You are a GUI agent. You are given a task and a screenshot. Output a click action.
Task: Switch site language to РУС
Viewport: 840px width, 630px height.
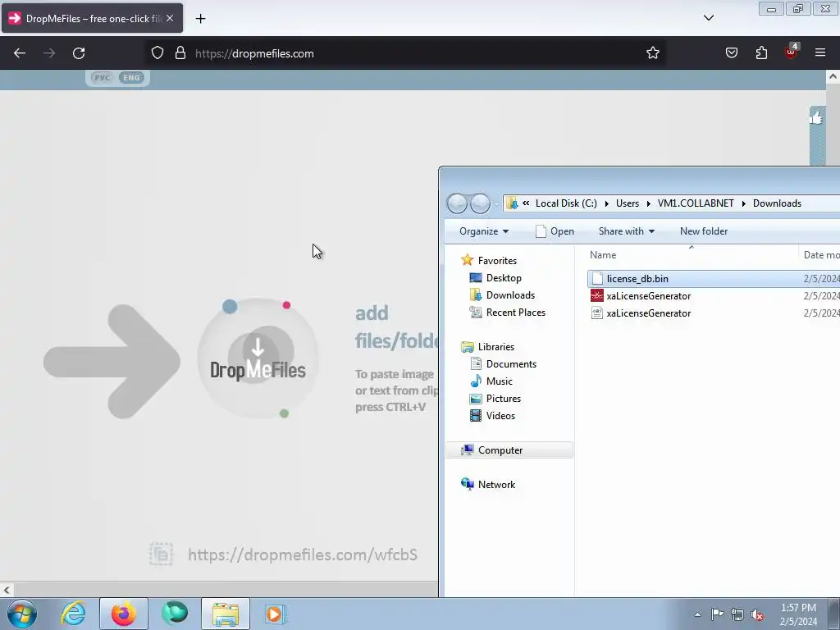click(102, 78)
